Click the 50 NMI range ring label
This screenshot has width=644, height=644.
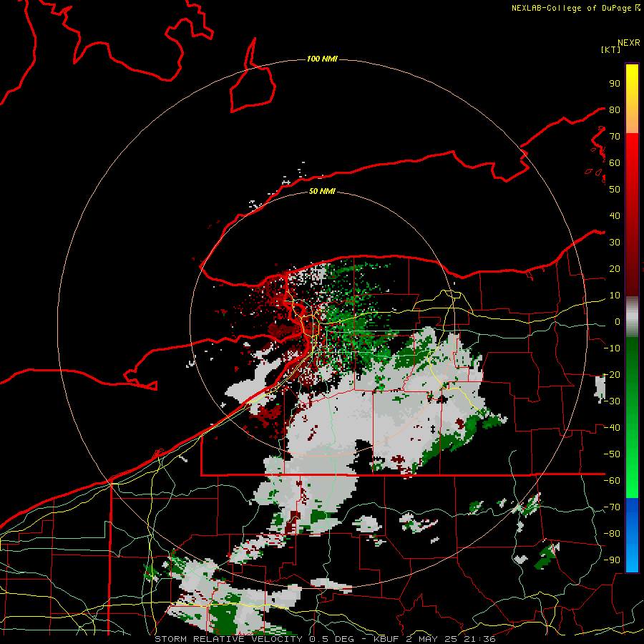coord(322,191)
